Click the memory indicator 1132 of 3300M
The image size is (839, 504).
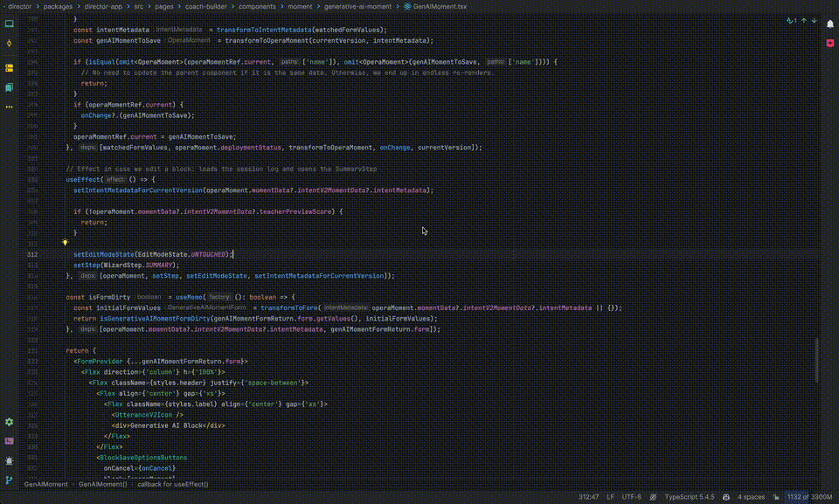[809, 497]
